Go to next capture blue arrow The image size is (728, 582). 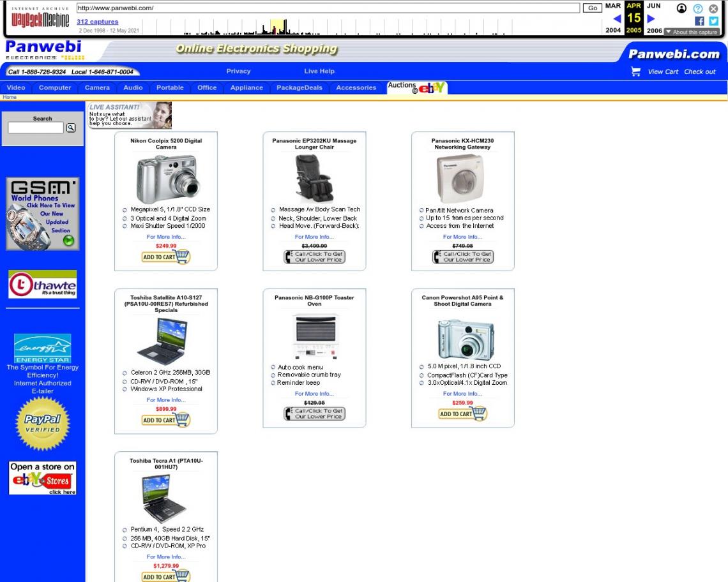click(x=651, y=19)
